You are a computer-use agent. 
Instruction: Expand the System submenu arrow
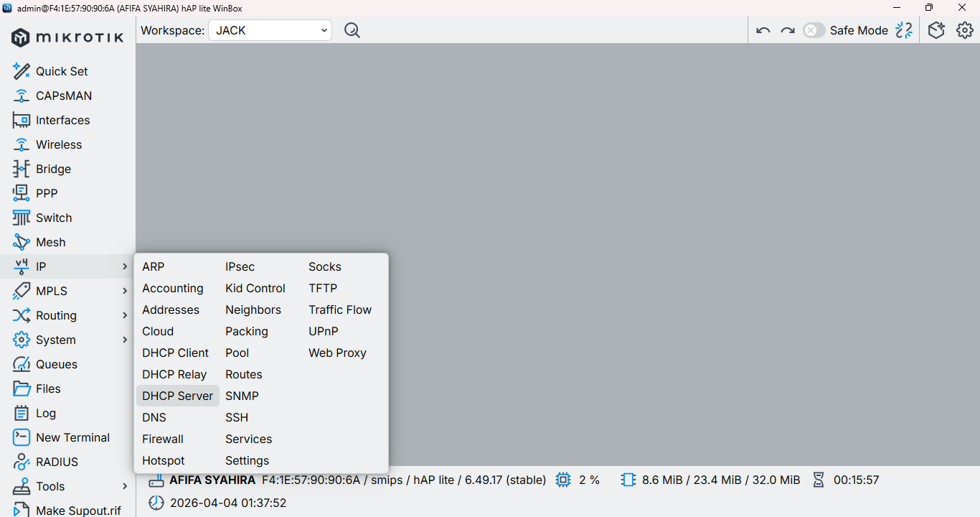point(125,340)
